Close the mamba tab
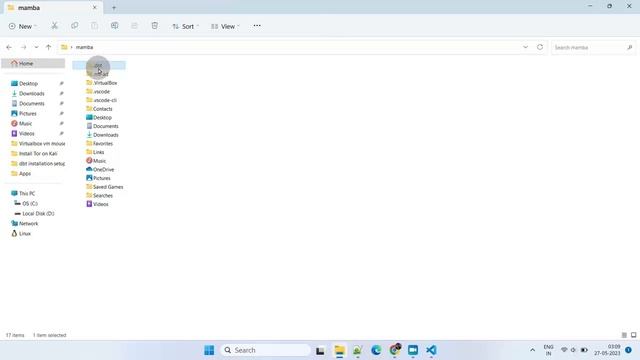The image size is (640, 360). pyautogui.click(x=95, y=8)
